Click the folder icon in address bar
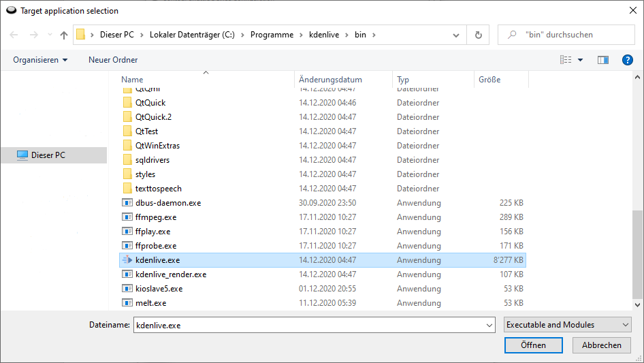This screenshot has height=363, width=644. tap(81, 35)
